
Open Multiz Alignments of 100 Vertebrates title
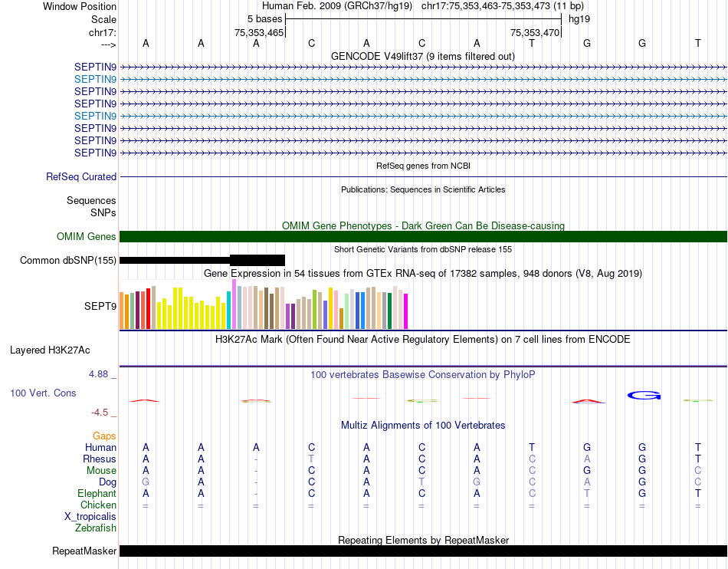click(x=423, y=425)
